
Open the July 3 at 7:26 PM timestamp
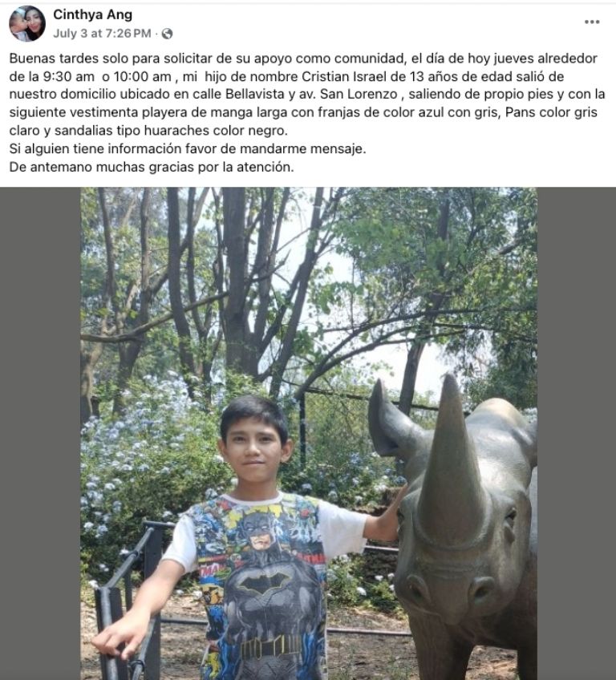tap(102, 34)
